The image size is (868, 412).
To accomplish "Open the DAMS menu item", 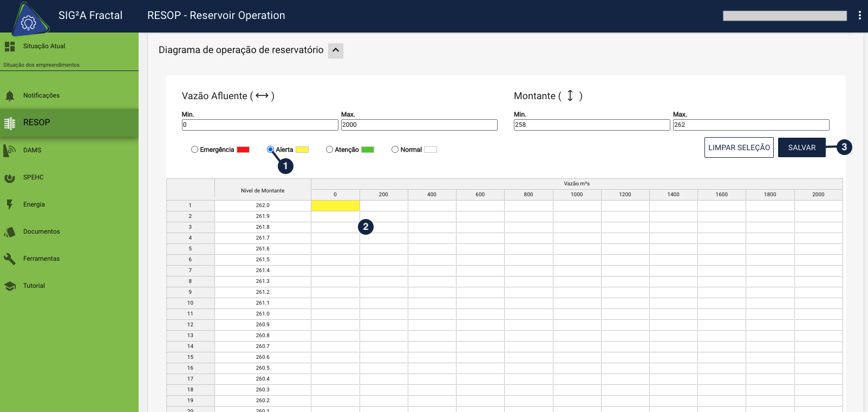I will pyautogui.click(x=32, y=150).
